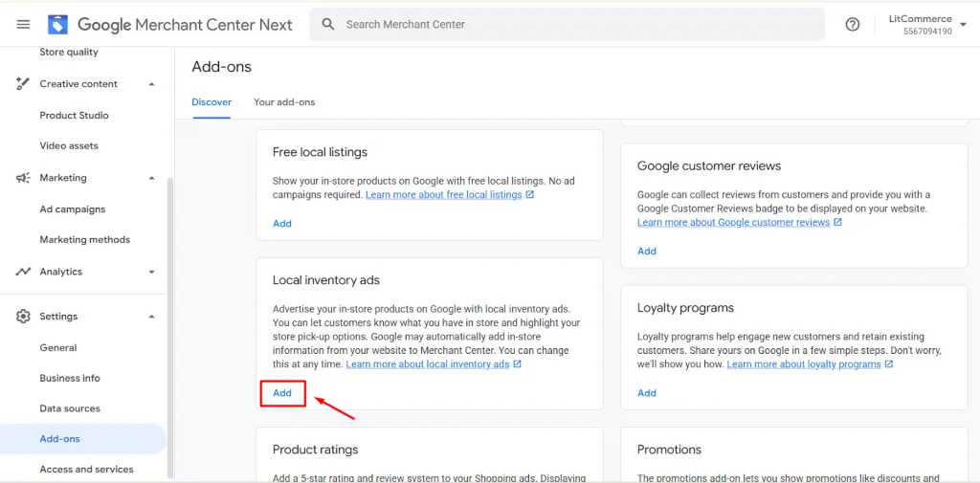
Task: Open Learn more about Google customer reviews
Action: click(x=734, y=223)
